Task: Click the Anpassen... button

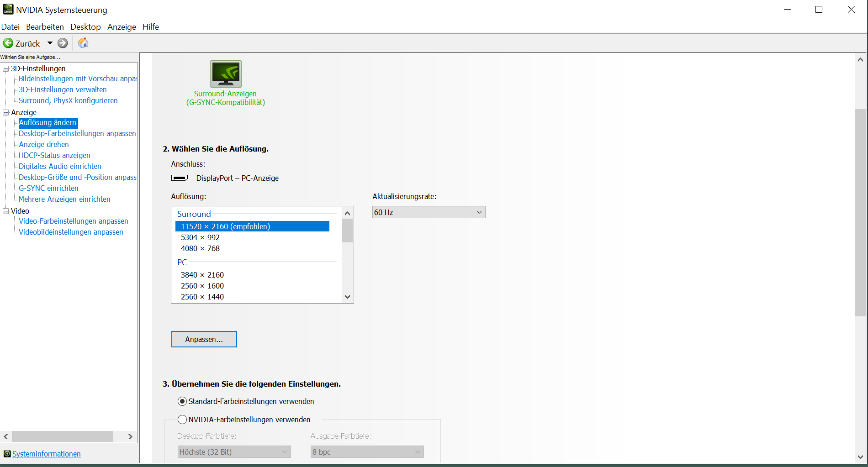Action: click(204, 339)
